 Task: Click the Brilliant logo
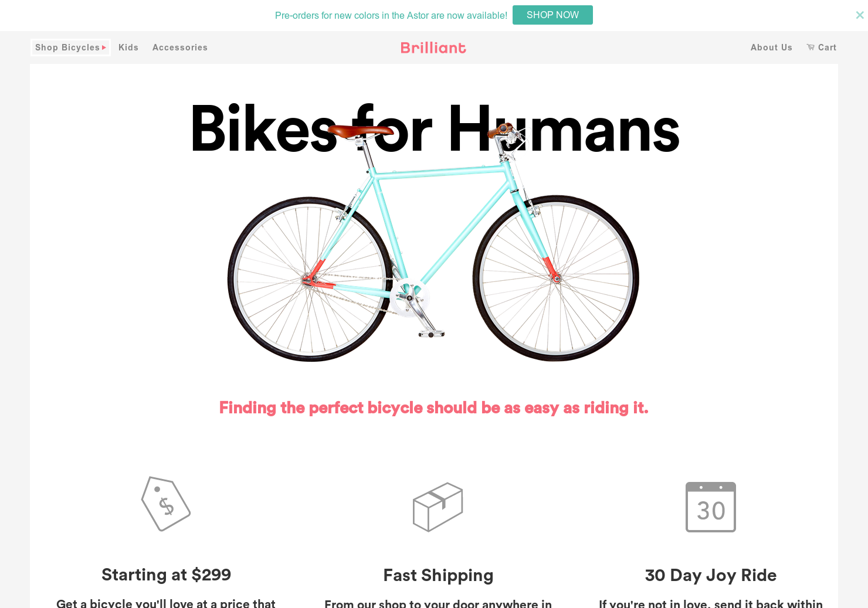pyautogui.click(x=433, y=47)
